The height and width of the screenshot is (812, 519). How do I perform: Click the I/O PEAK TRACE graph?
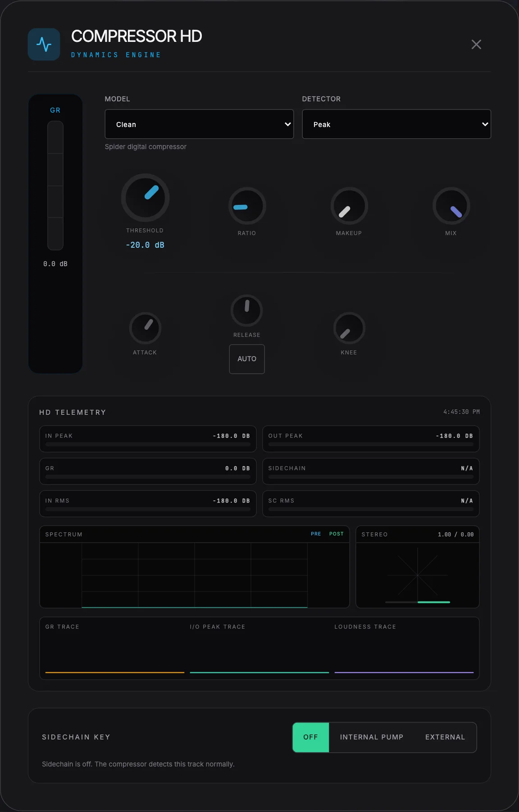tap(259, 654)
